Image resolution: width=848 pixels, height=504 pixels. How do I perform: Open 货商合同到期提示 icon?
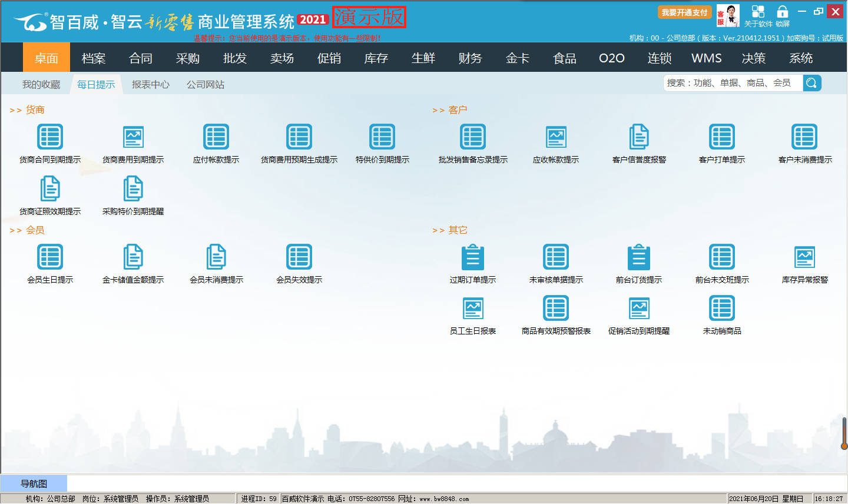click(50, 137)
